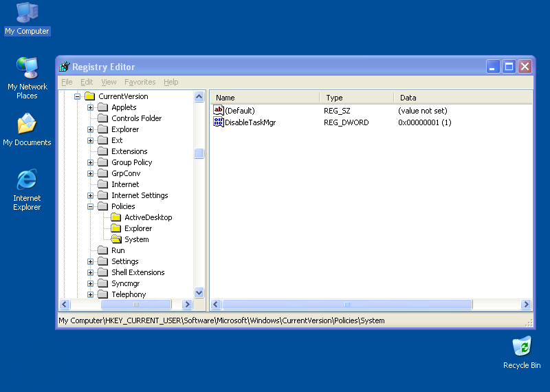
Task: Click the (Default) string value icon
Action: (x=219, y=111)
